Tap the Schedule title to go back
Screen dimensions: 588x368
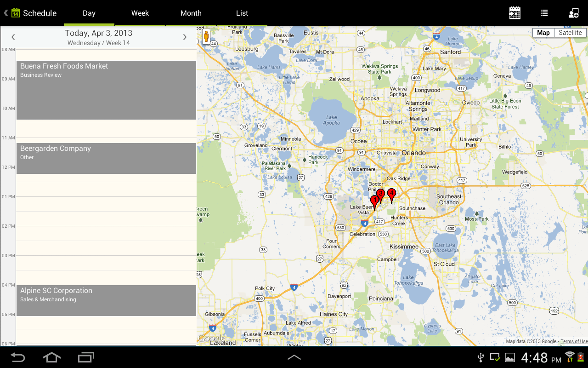(x=40, y=13)
